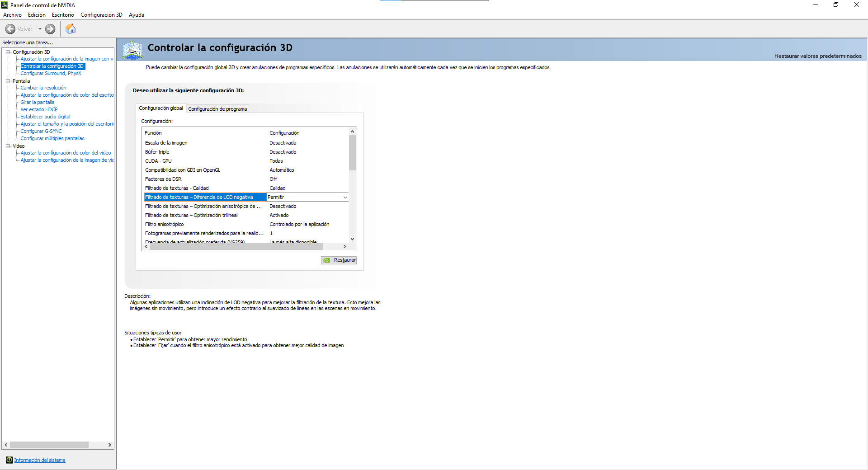This screenshot has height=470, width=868.
Task: Click task tree scroll left arrow
Action: pyautogui.click(x=6, y=445)
